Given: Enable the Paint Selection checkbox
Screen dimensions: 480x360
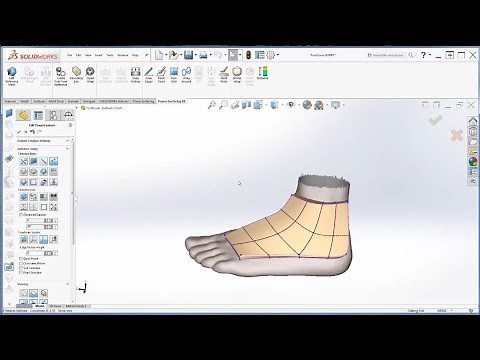Looking at the screenshot, I should (x=21, y=273).
